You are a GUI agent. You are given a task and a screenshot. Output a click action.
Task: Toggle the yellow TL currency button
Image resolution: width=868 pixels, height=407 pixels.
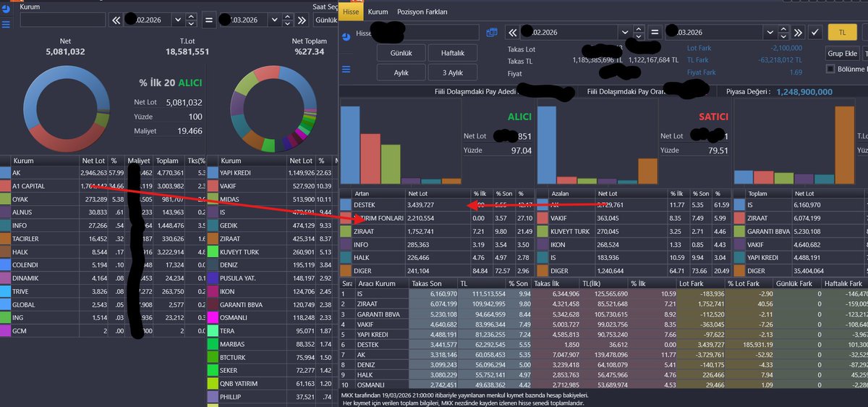pos(841,33)
